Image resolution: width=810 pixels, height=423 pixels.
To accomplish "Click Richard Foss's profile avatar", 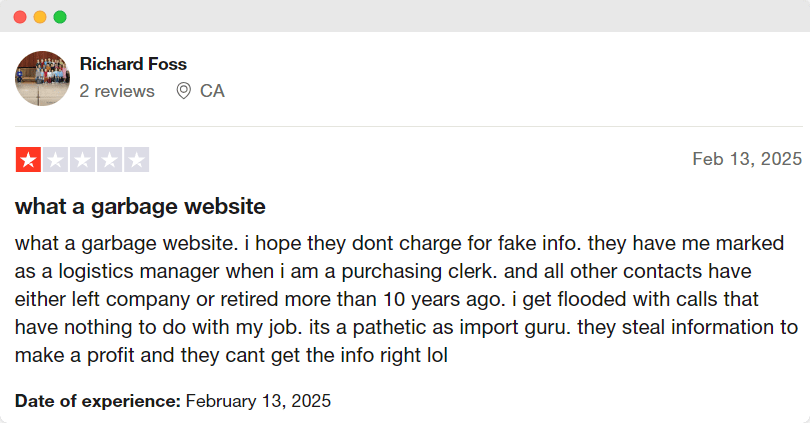I will click(42, 79).
